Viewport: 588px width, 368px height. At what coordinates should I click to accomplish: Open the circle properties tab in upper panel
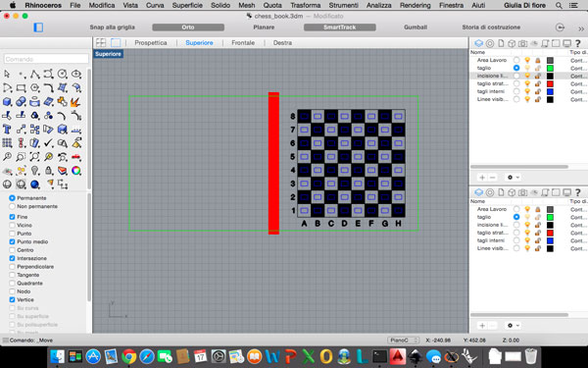[x=490, y=43]
